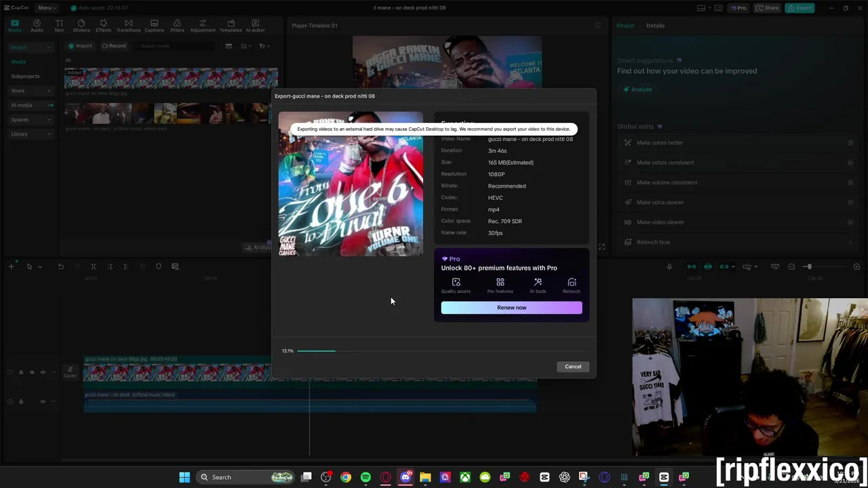Switch media grid view icon next to search
This screenshot has width=868, height=488.
pyautogui.click(x=229, y=46)
